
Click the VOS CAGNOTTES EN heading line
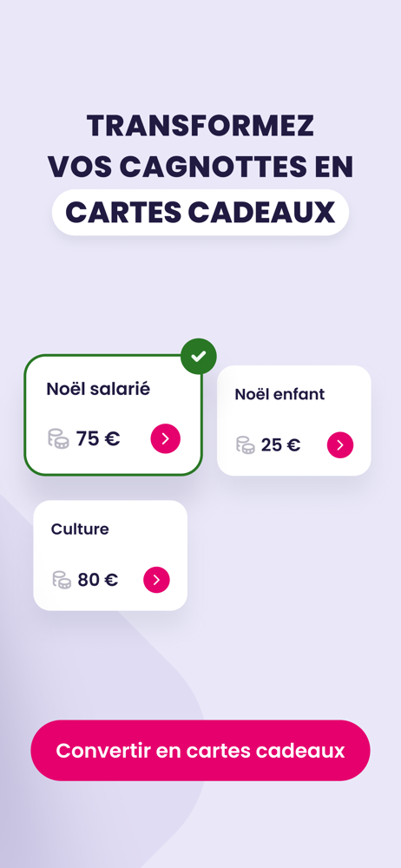tap(200, 168)
